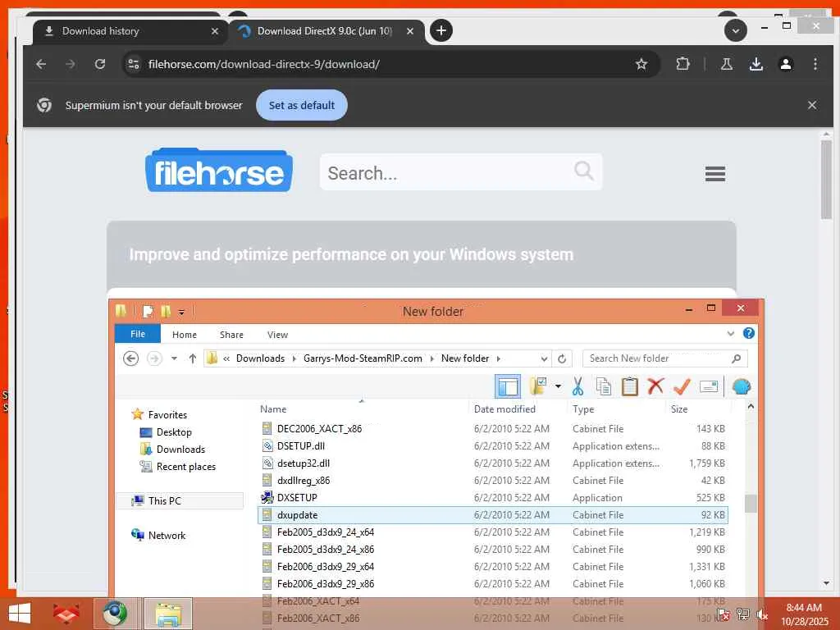This screenshot has width=840, height=630.
Task: Select the dxupdate cabinet file
Action: [x=493, y=515]
